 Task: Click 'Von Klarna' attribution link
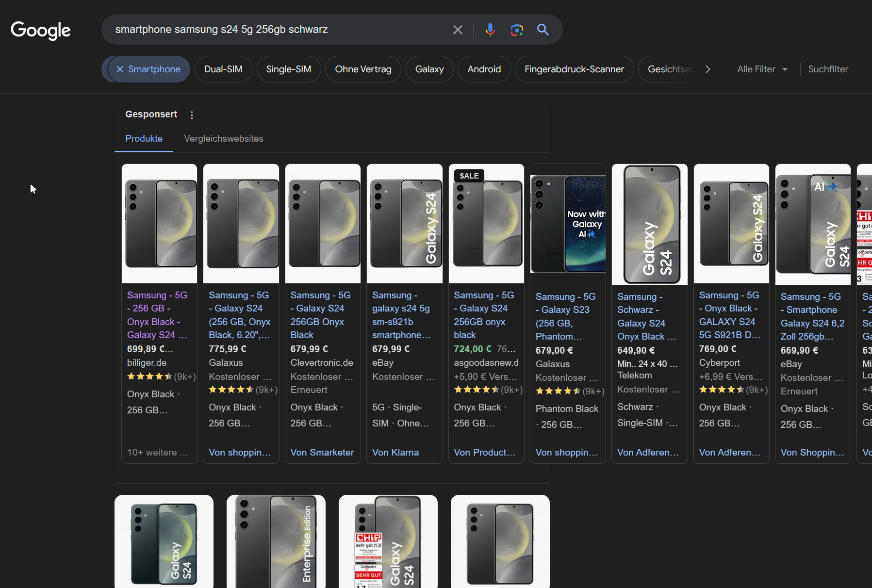click(395, 452)
